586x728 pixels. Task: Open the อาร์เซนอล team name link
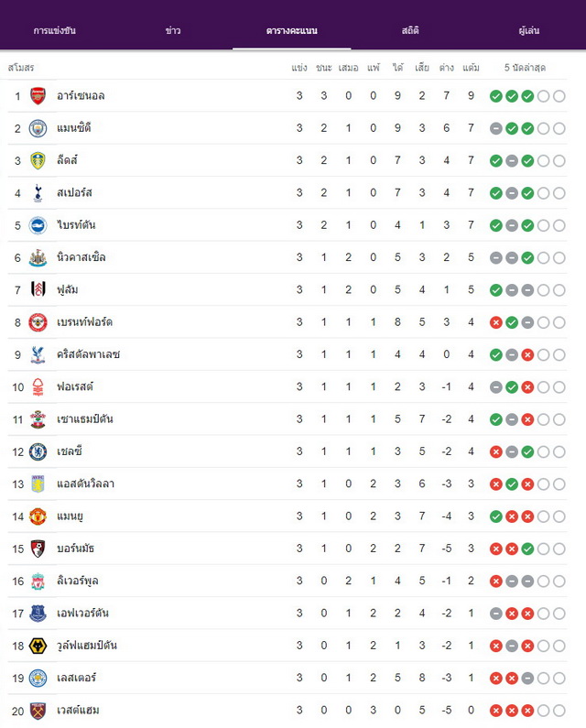(81, 96)
